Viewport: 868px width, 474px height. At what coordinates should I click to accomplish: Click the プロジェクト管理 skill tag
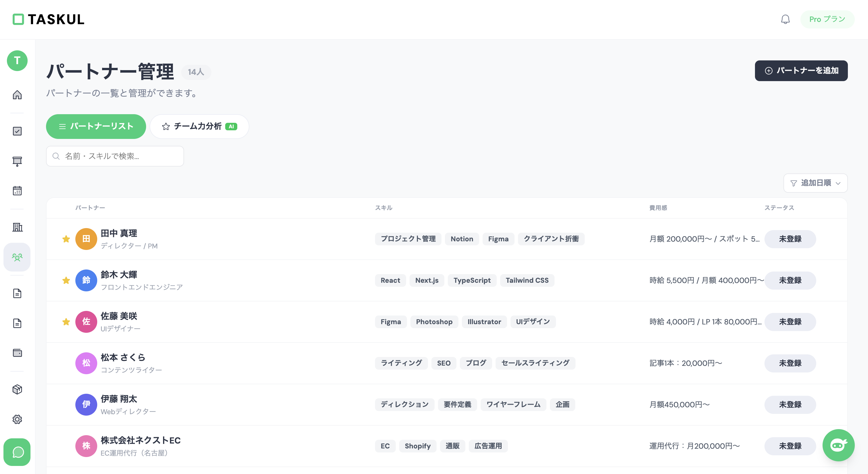point(408,239)
